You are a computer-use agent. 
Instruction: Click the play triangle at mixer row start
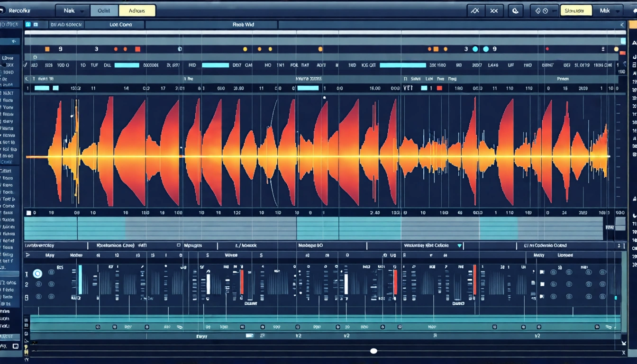pyautogui.click(x=27, y=255)
